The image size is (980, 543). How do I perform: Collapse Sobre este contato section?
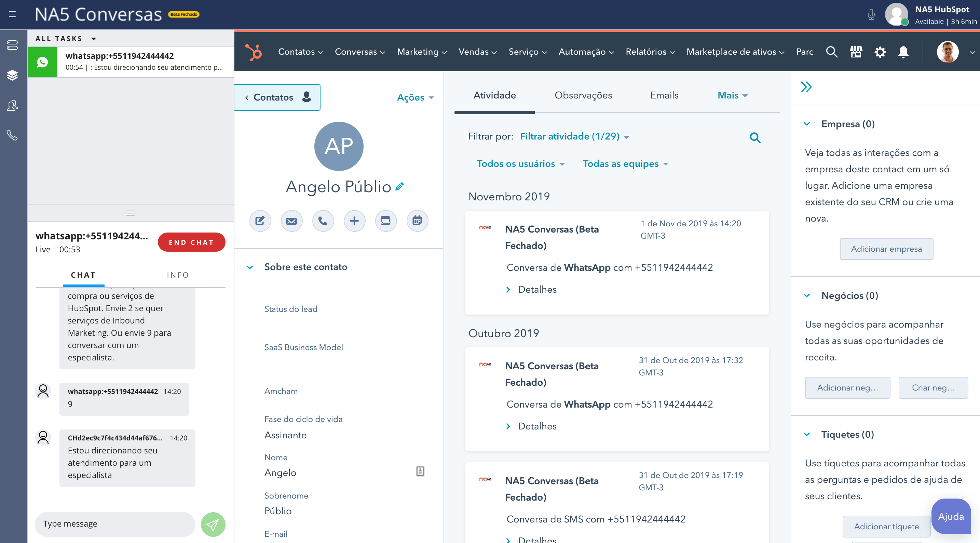point(250,267)
